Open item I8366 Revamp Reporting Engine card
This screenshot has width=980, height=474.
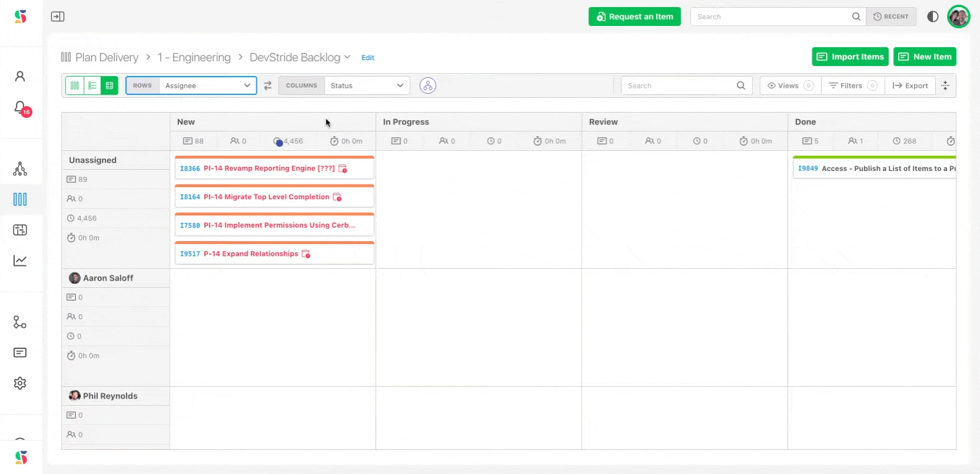pos(269,169)
